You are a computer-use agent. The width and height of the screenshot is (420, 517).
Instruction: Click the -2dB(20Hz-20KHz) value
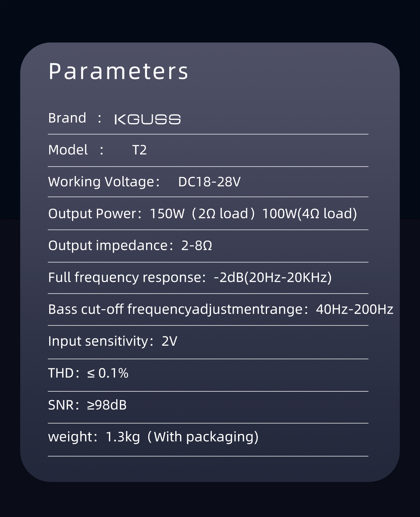[x=272, y=277]
